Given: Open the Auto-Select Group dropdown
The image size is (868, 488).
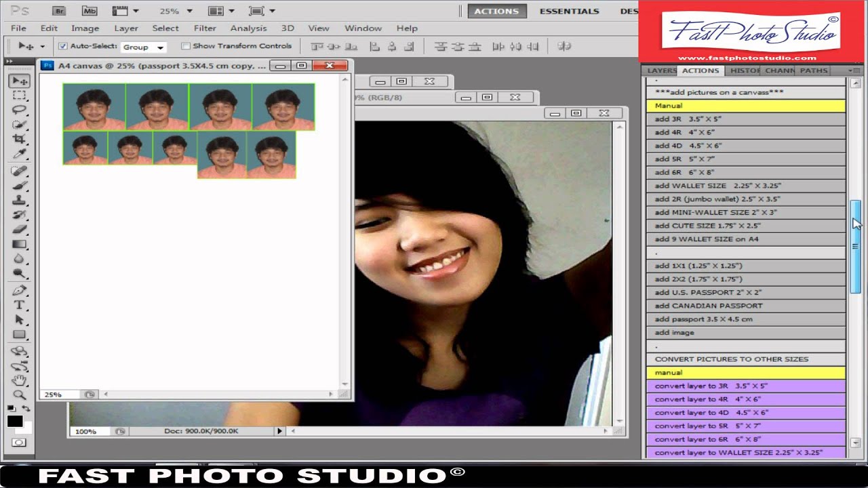Looking at the screenshot, I should coord(144,47).
